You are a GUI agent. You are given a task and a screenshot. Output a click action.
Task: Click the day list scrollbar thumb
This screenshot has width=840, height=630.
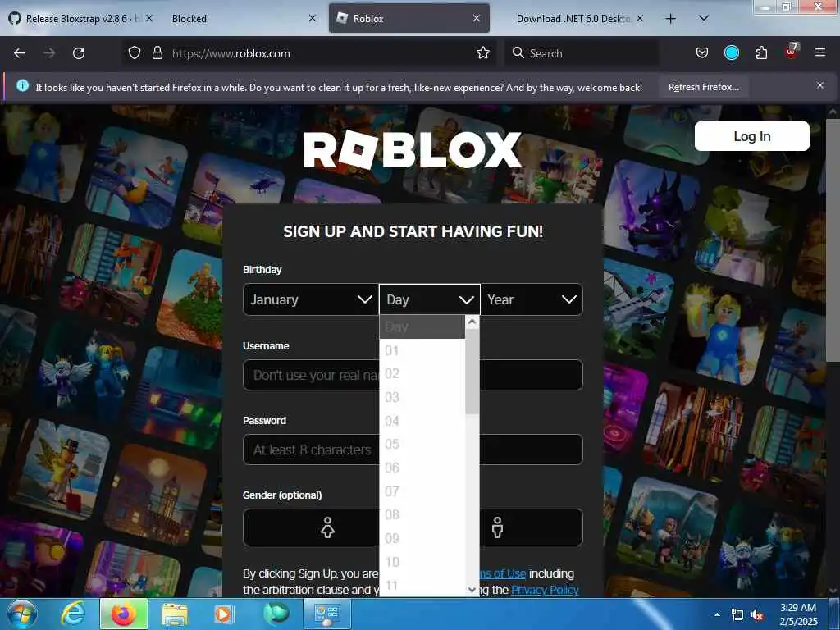tap(472, 372)
